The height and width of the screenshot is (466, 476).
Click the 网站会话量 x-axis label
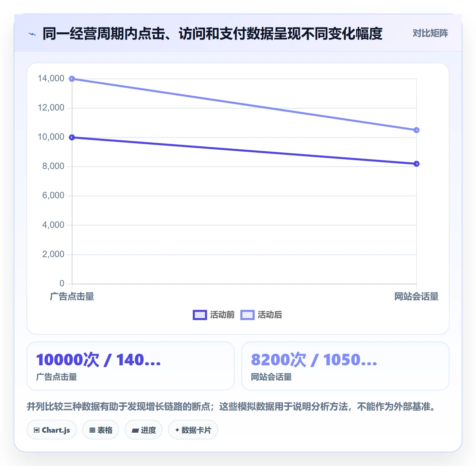[417, 297]
